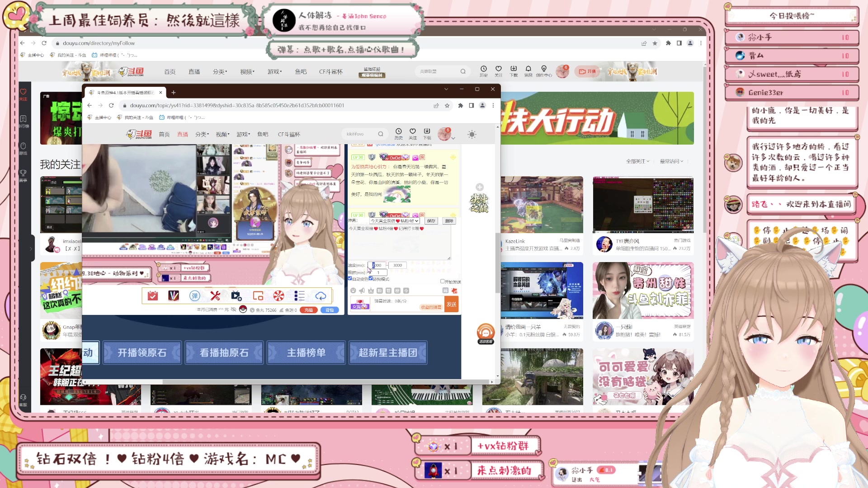Click the Pokeball icon next to the fish ball count
The width and height of the screenshot is (868, 488).
243,310
